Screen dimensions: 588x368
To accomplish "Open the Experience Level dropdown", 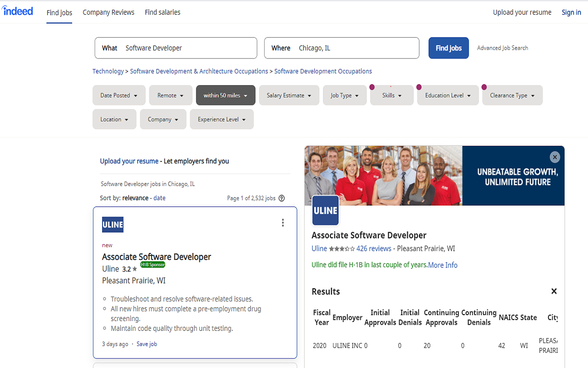I will [221, 119].
